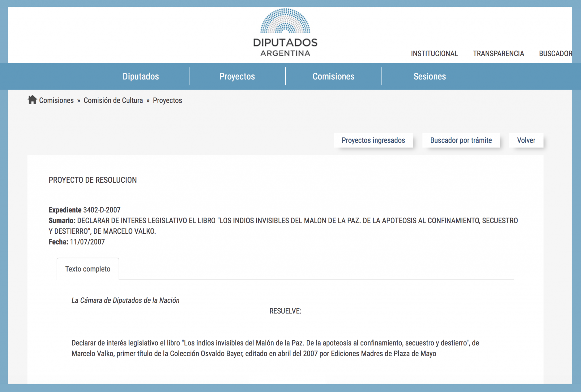This screenshot has width=581, height=392.
Task: Click Comisiones in the breadcrumb
Action: point(56,100)
